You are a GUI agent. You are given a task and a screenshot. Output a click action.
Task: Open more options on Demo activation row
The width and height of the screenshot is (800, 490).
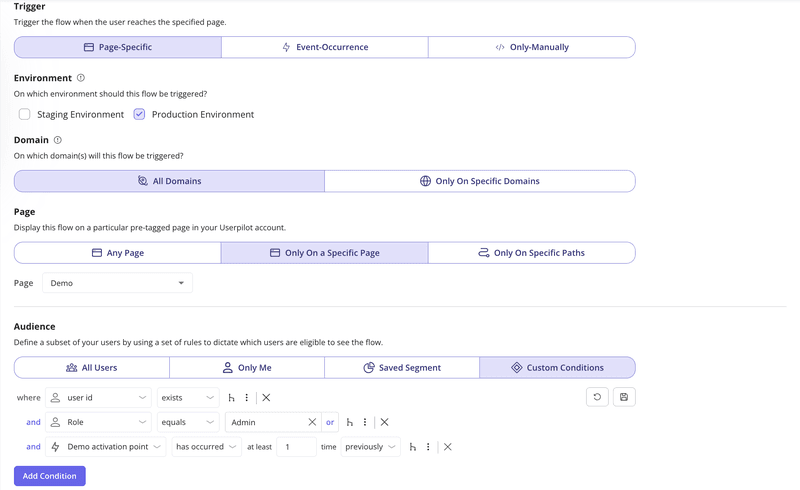[428, 447]
